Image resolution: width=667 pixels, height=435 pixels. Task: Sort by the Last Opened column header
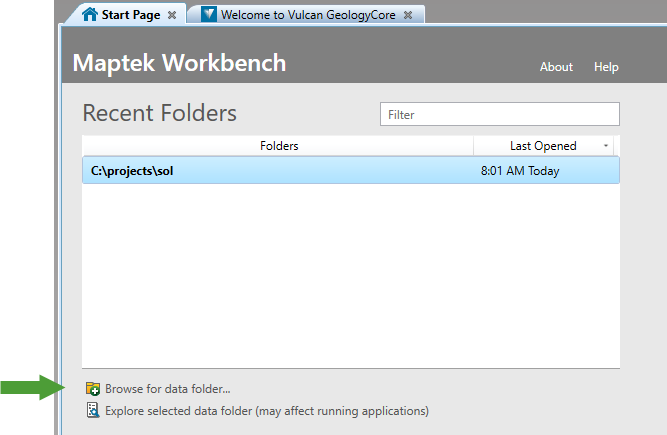coord(543,146)
